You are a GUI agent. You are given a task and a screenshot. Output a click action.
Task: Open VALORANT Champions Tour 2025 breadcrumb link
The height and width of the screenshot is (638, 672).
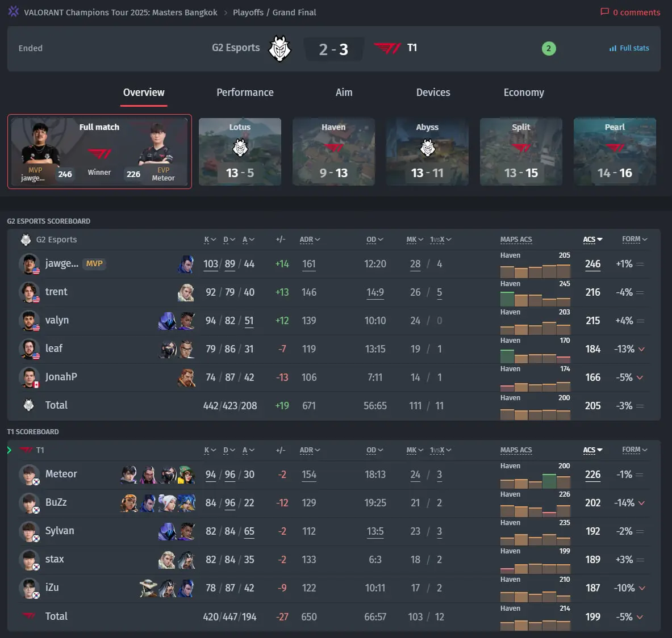[120, 12]
